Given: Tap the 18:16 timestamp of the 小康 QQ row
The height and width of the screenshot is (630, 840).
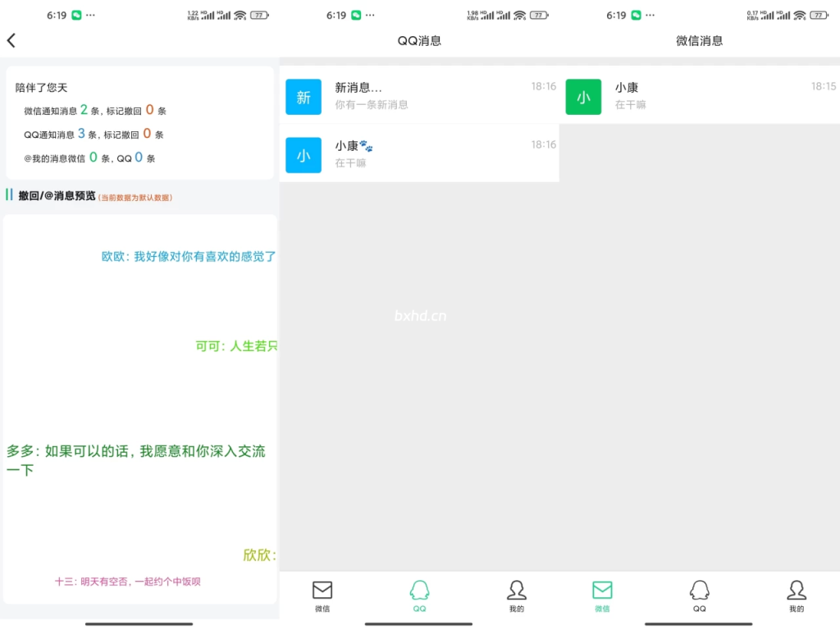Looking at the screenshot, I should 544,144.
